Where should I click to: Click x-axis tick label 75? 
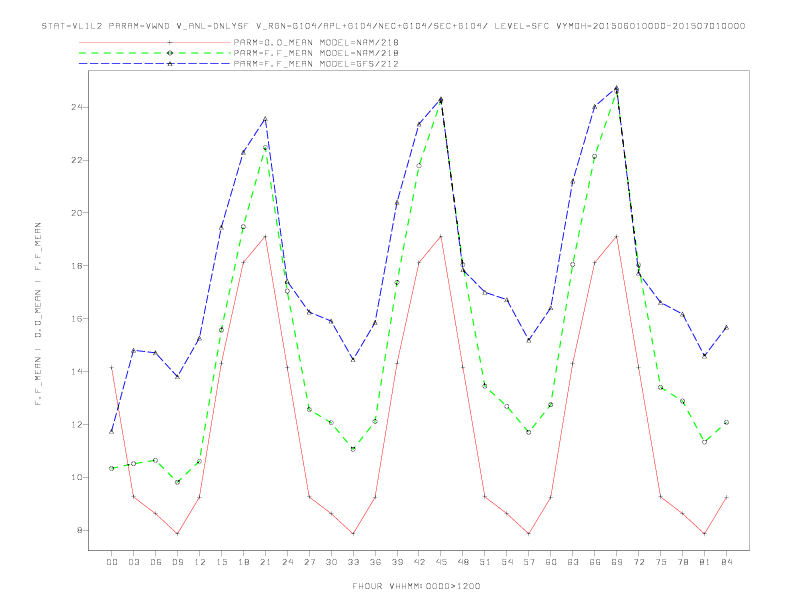(x=661, y=562)
